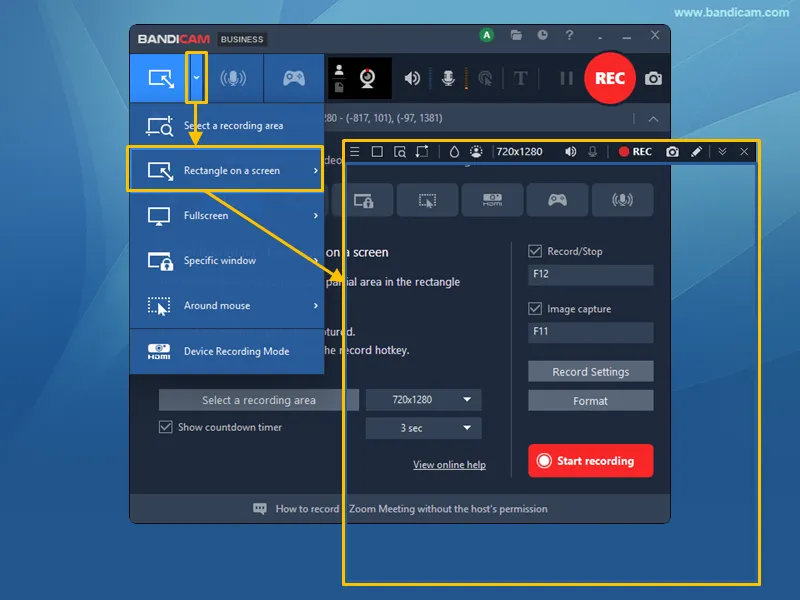The height and width of the screenshot is (600, 800).
Task: Click the HDMI device mode tile
Action: point(492,200)
